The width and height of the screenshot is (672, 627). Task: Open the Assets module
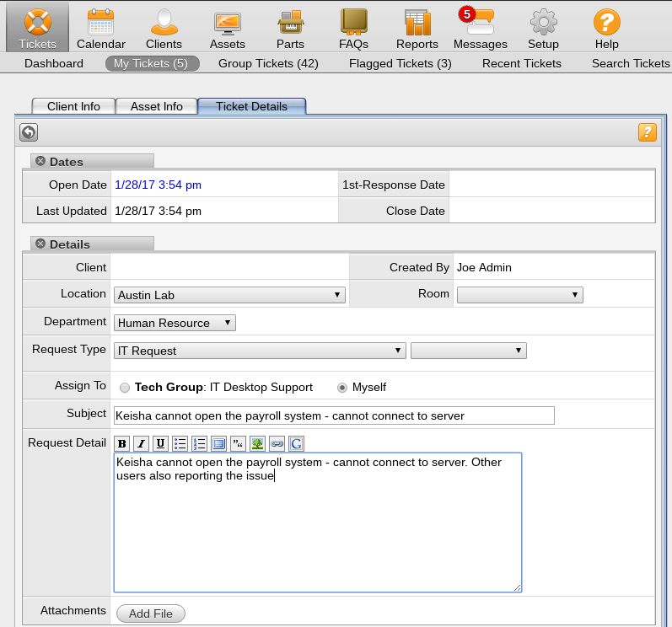tap(227, 29)
